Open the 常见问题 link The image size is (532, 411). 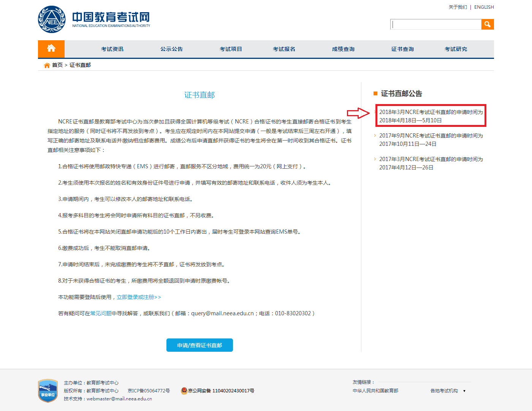[101, 313]
